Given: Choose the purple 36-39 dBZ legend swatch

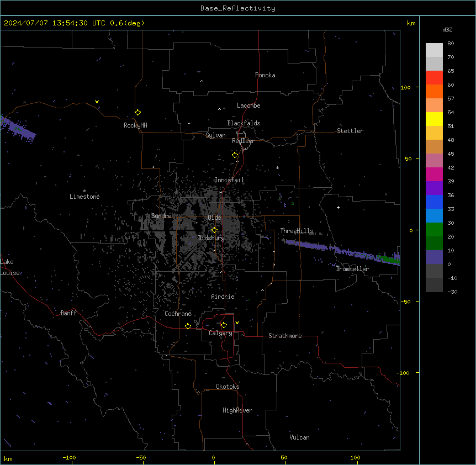Looking at the screenshot, I should coord(434,188).
